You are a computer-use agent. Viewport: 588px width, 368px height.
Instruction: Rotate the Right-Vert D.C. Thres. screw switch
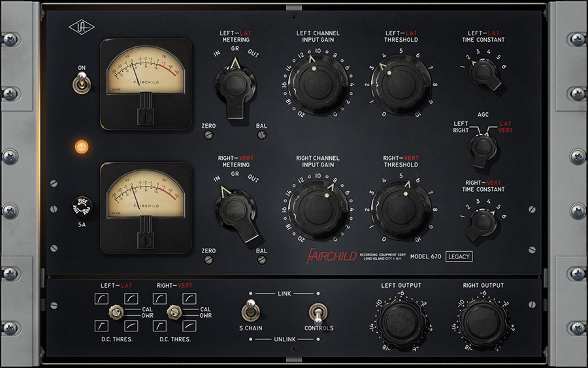coord(174,312)
